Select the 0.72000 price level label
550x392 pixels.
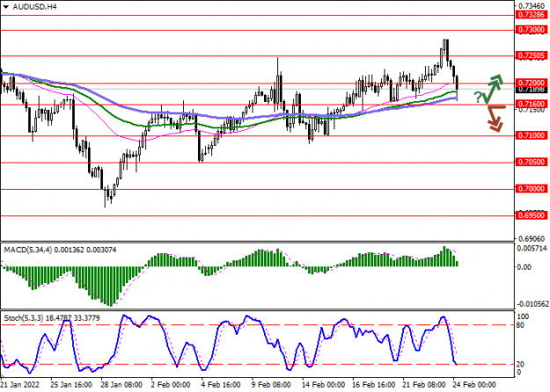point(532,83)
